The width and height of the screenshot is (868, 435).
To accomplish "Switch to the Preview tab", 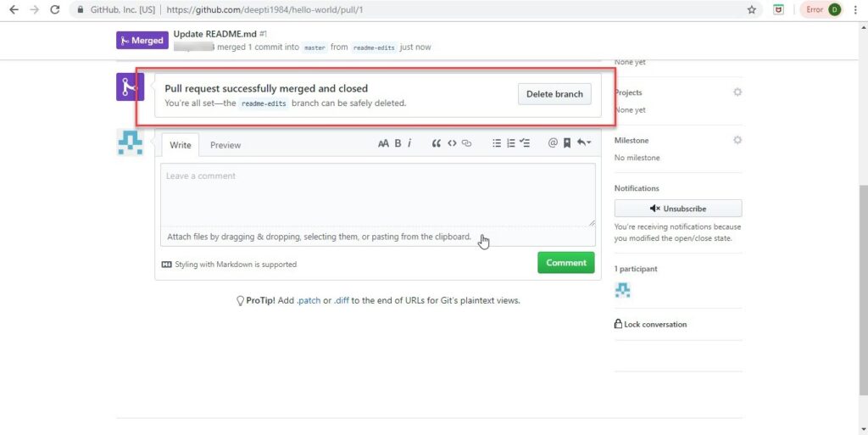I will (x=225, y=145).
